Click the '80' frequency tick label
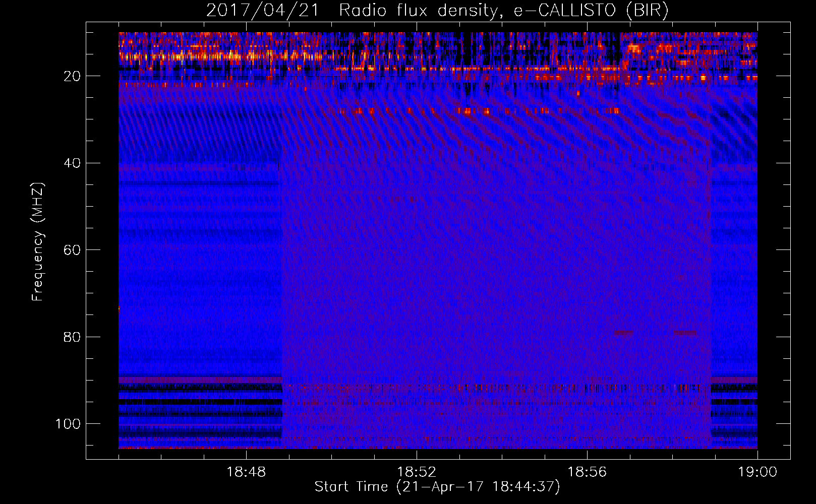This screenshot has width=816, height=504. click(72, 337)
